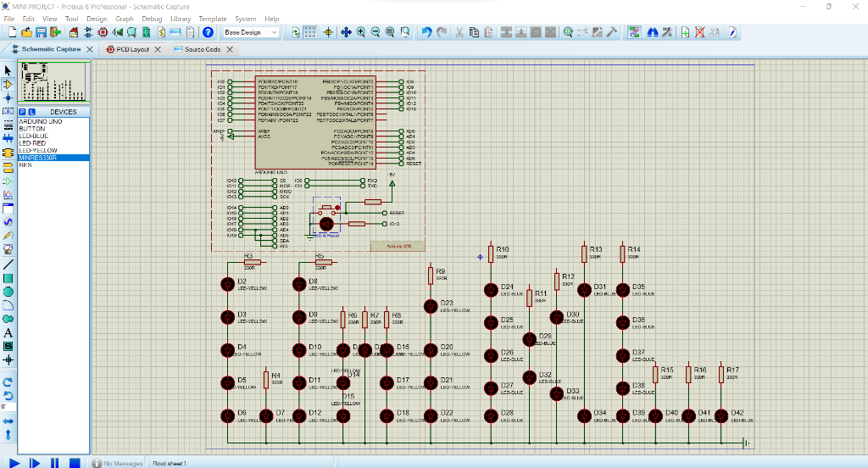Step the simulation forward

(x=34, y=463)
